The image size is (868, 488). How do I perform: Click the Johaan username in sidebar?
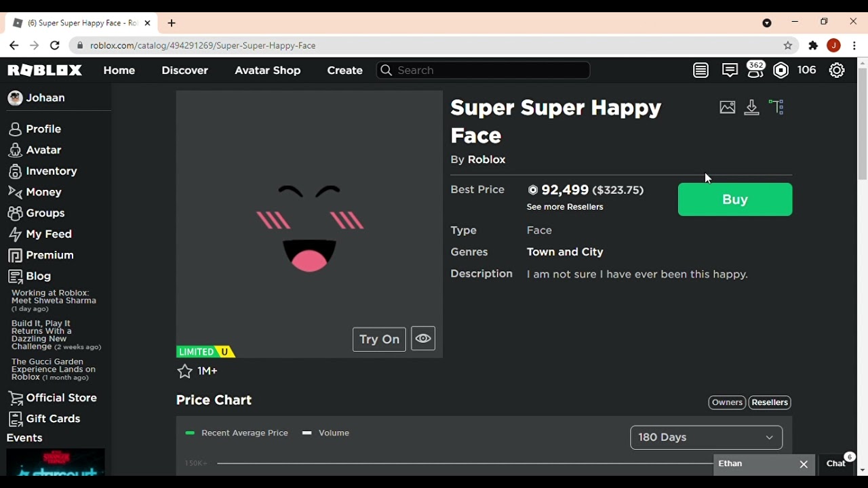click(x=45, y=98)
